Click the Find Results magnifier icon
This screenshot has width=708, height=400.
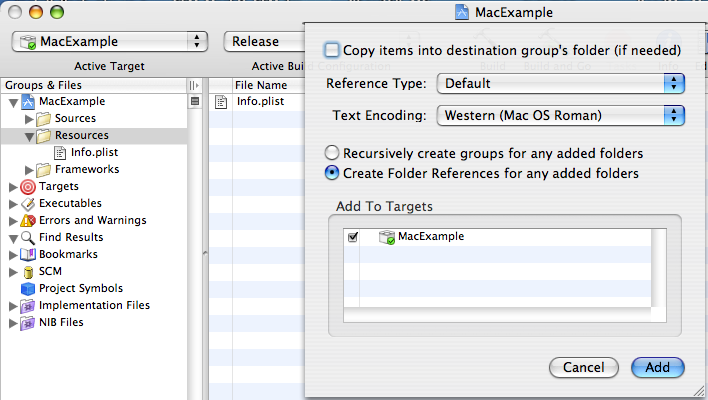point(28,237)
